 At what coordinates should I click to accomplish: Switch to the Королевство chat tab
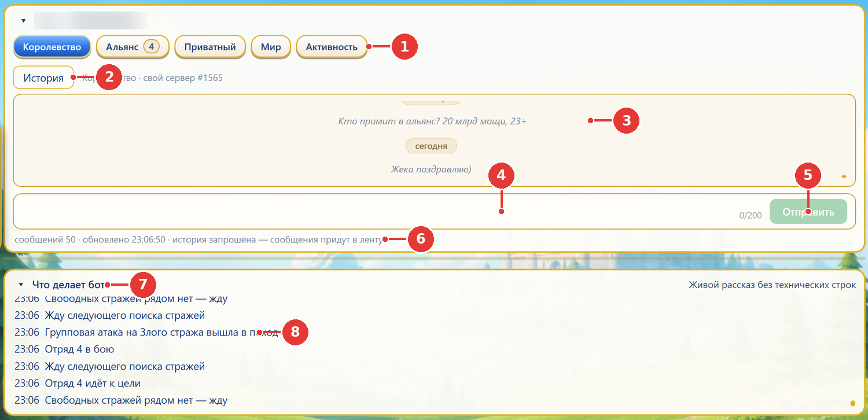click(x=52, y=47)
